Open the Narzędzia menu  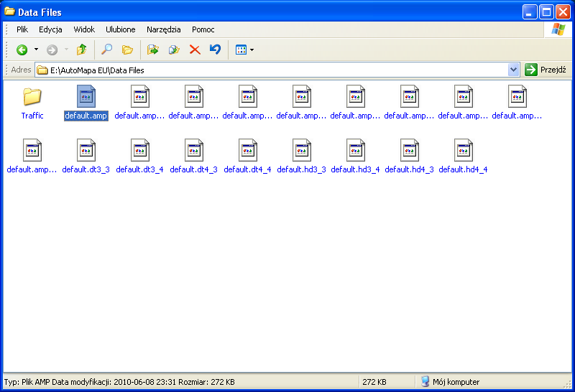point(163,29)
